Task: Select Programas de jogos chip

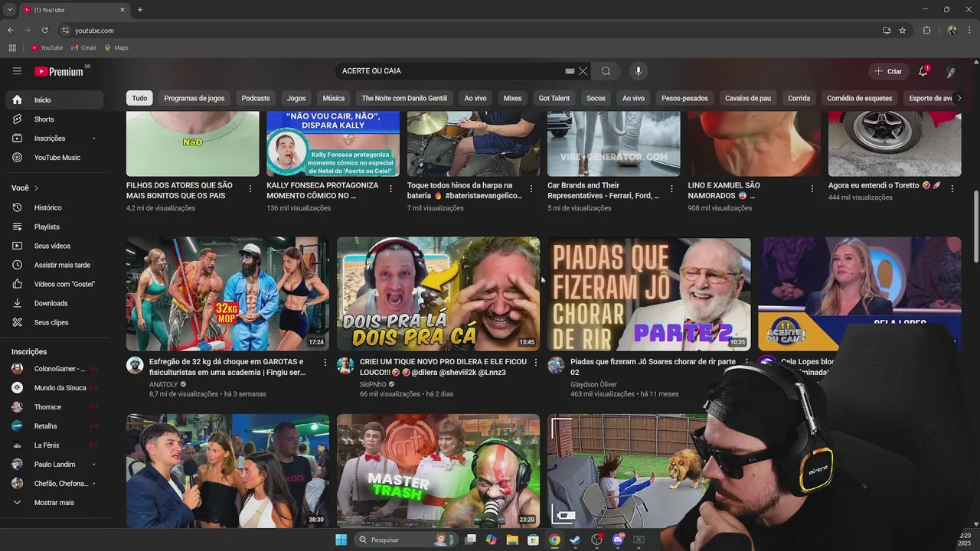Action: (194, 98)
